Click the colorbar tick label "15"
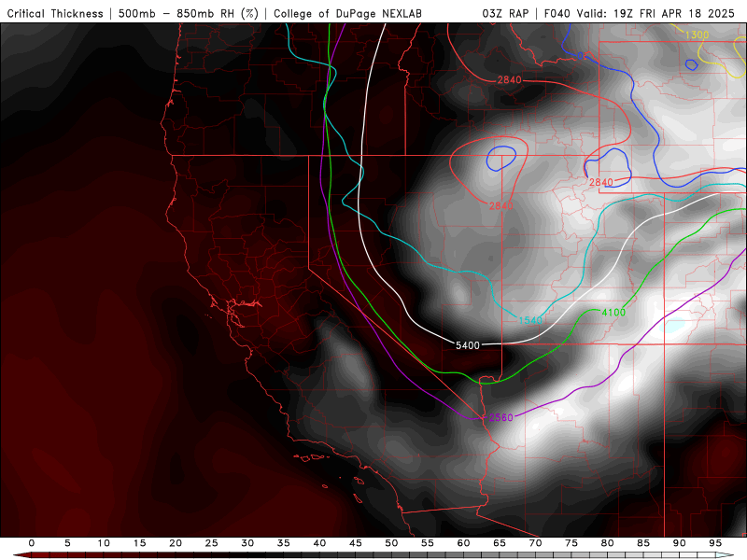 139,543
